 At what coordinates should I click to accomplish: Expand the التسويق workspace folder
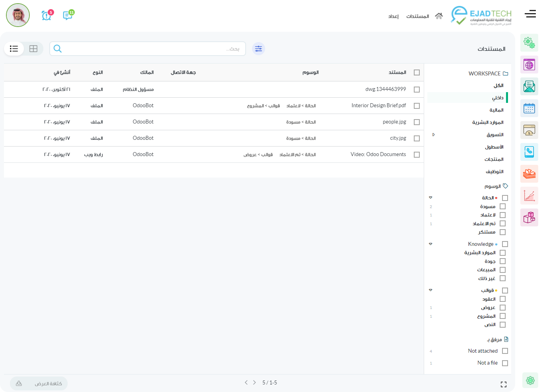click(x=433, y=135)
